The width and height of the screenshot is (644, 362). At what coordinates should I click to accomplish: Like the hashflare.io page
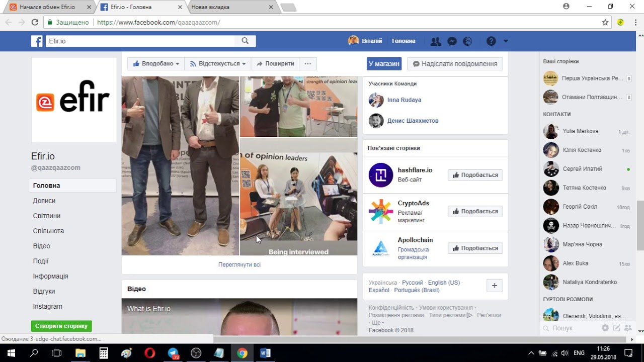(x=475, y=175)
